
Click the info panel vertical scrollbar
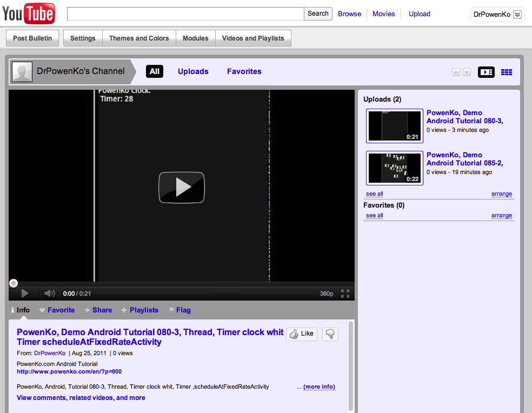click(x=351, y=366)
